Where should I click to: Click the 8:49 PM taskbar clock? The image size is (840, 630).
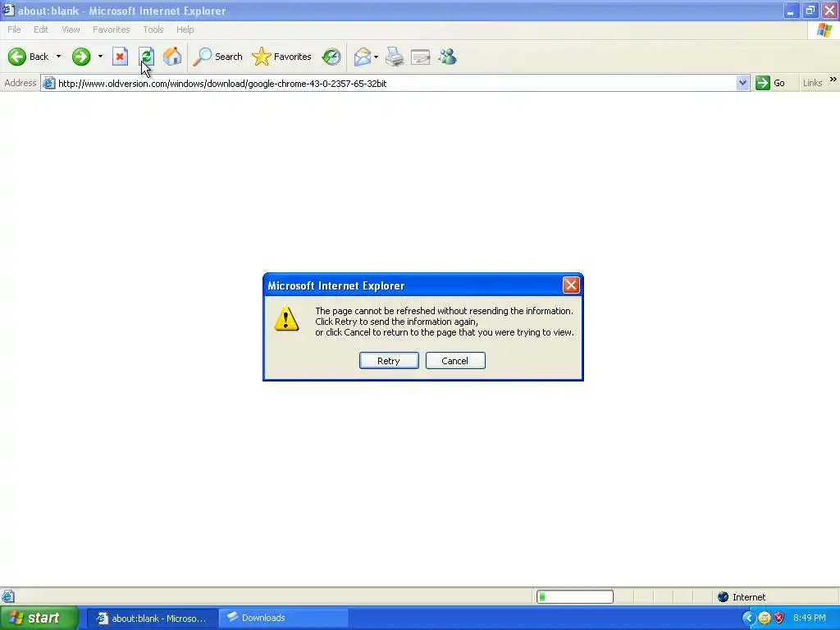click(809, 618)
